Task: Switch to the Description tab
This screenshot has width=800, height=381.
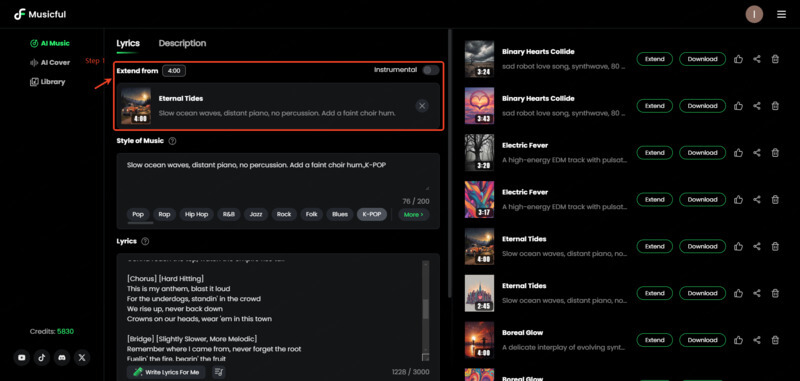Action: (182, 43)
